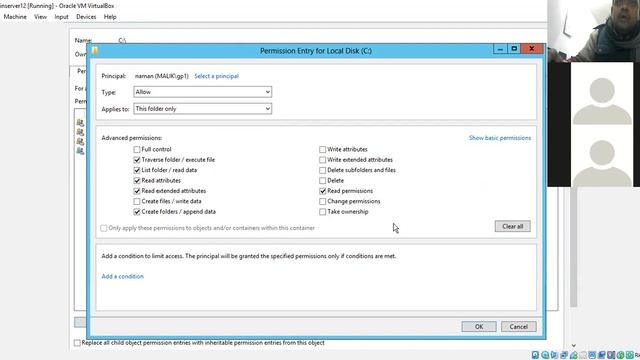The height and width of the screenshot is (360, 640).
Task: Maximize the Permission Entry dialog
Action: click(x=514, y=49)
